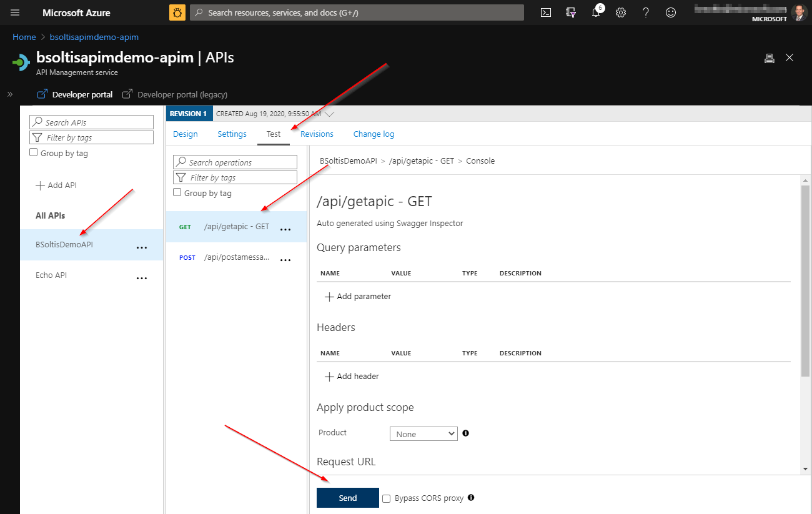Open the context menu for Echo API
The height and width of the screenshot is (514, 812).
click(141, 278)
